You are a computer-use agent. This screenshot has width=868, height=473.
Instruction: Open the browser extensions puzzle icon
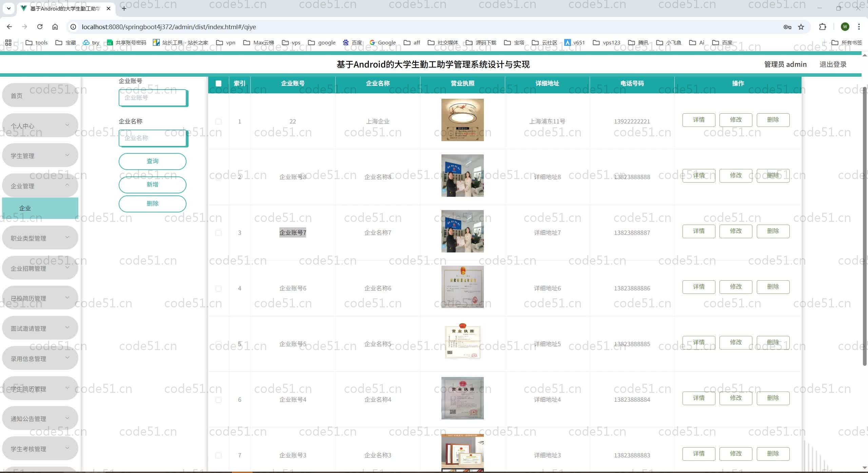pyautogui.click(x=823, y=27)
